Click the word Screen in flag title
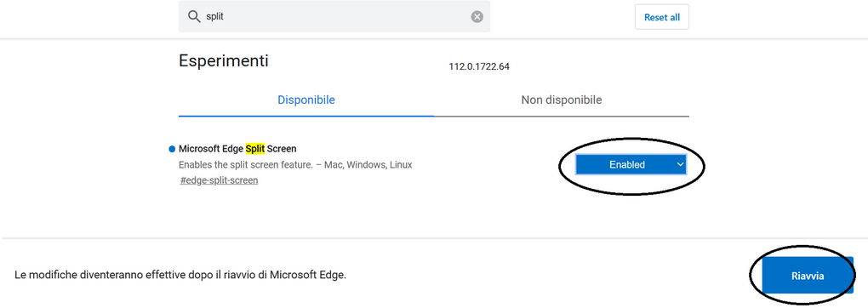This screenshot has height=308, width=868. pos(282,149)
